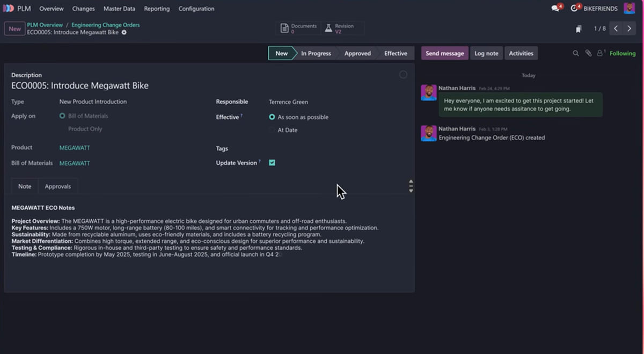Select Bill of Materials radio option

tap(62, 116)
